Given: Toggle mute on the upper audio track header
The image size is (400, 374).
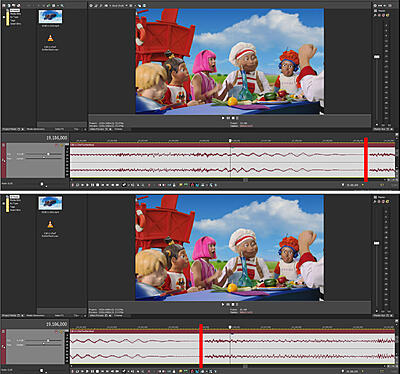Looking at the screenshot, I should coord(56,145).
